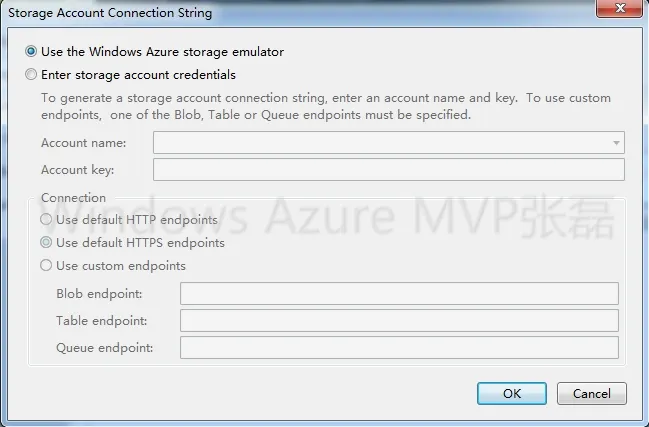
Task: Choose Enter storage account credentials option
Action: 32,75
